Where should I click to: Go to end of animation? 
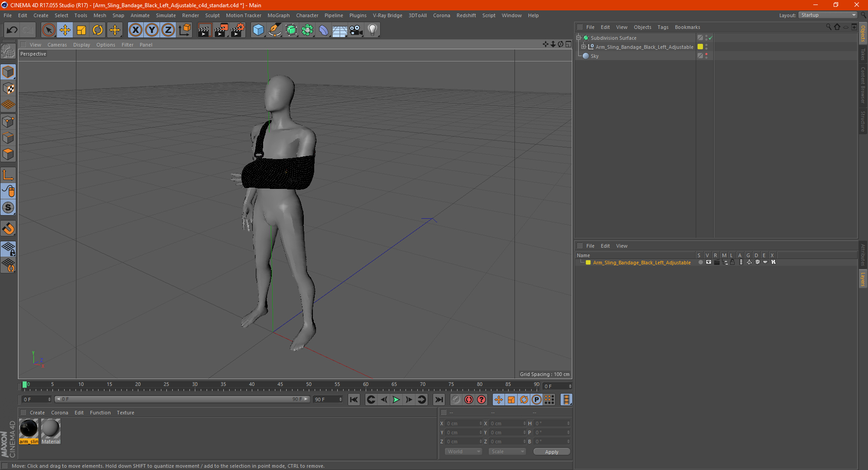pos(439,399)
